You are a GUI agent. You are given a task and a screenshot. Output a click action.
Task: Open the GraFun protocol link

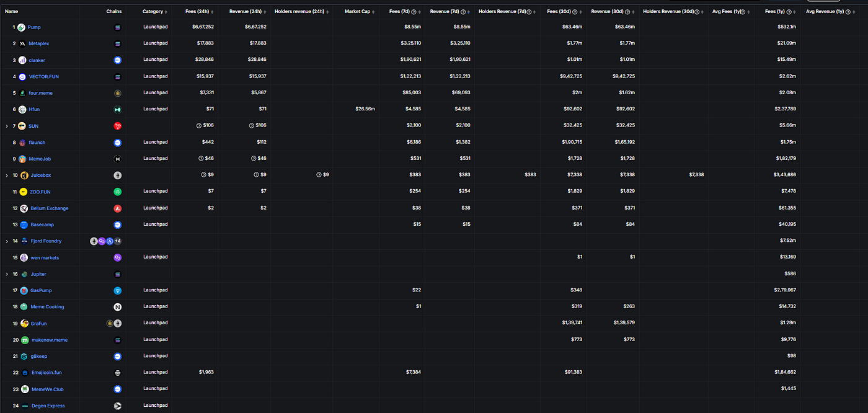38,323
